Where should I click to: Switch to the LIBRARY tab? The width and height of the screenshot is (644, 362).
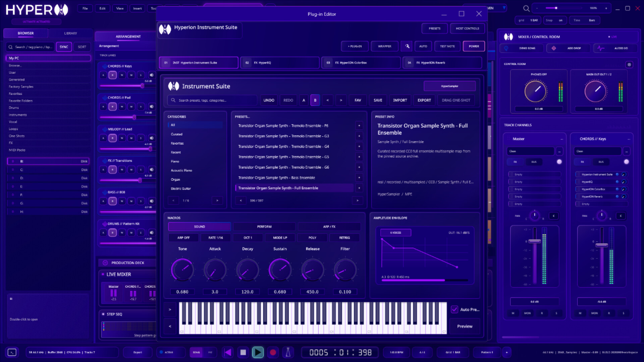70,33
